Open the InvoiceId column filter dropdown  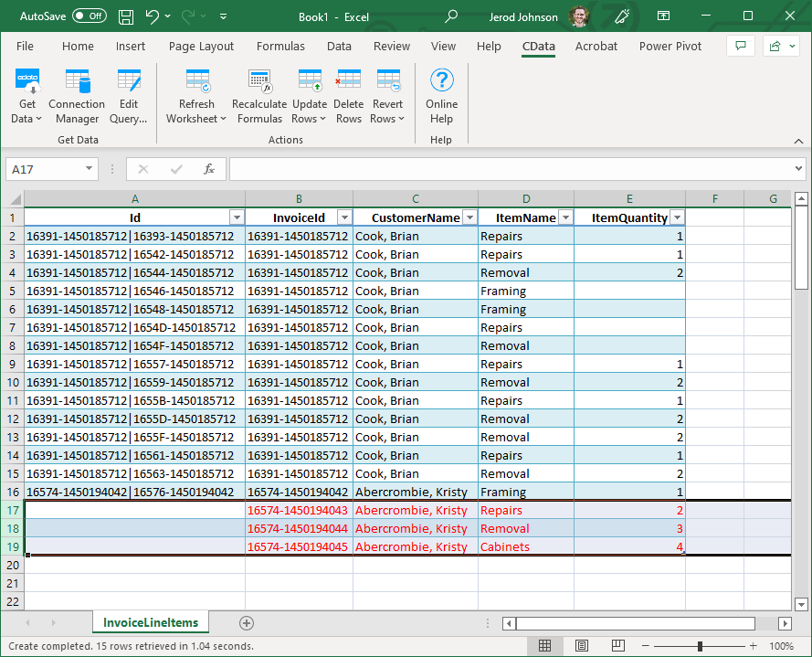point(344,217)
